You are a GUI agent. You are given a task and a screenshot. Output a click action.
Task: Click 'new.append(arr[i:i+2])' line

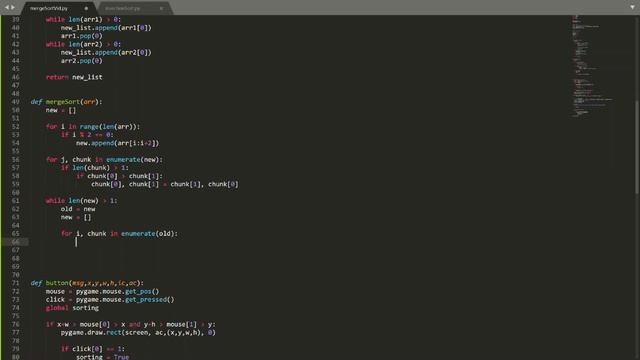pyautogui.click(x=118, y=143)
